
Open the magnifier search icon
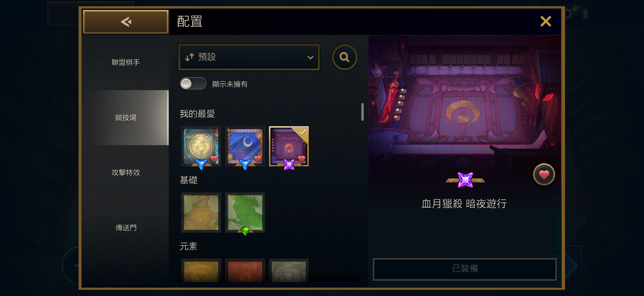point(345,57)
